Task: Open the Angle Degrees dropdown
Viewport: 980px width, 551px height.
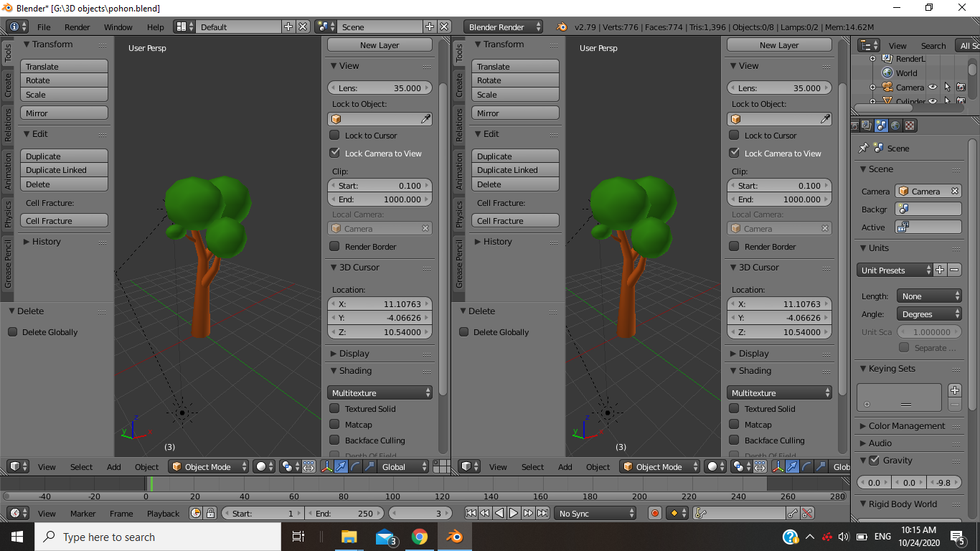Action: [x=929, y=314]
